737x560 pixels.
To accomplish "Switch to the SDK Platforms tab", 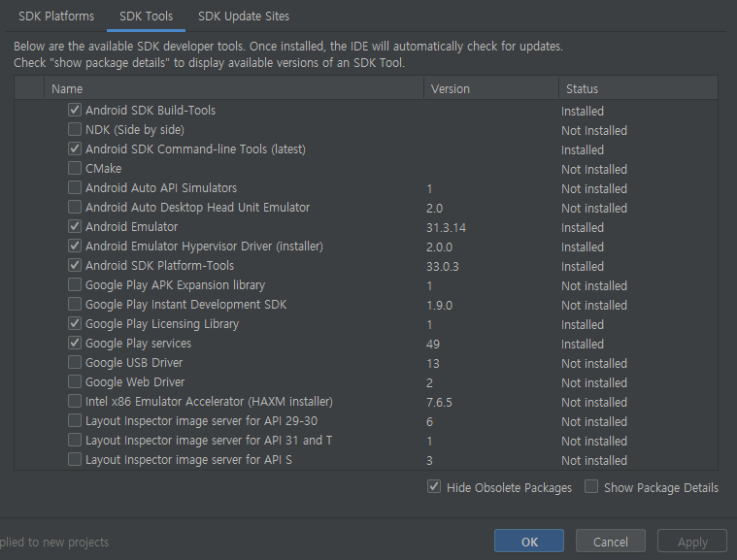I will (x=56, y=16).
